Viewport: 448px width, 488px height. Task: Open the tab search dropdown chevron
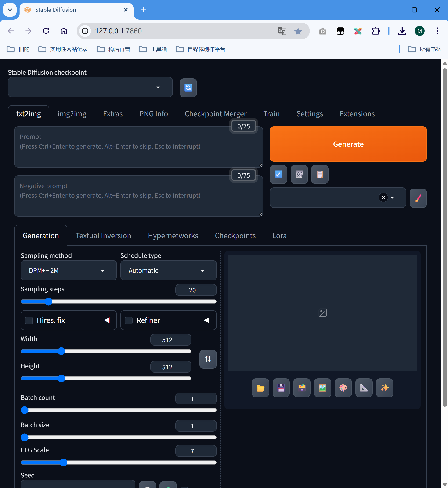[10, 10]
